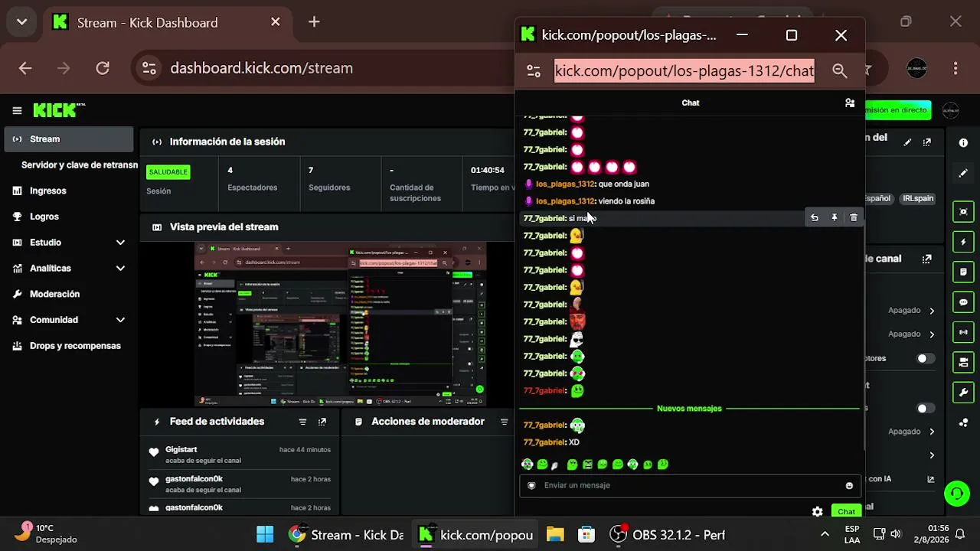The width and height of the screenshot is (980, 551).
Task: Toggle the switch below the Apagado rows
Action: (x=926, y=358)
